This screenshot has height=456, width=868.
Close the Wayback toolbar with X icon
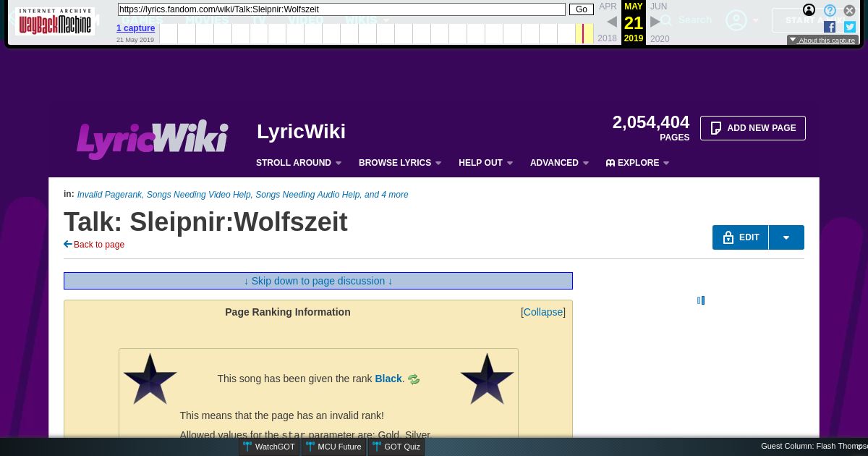[x=850, y=10]
